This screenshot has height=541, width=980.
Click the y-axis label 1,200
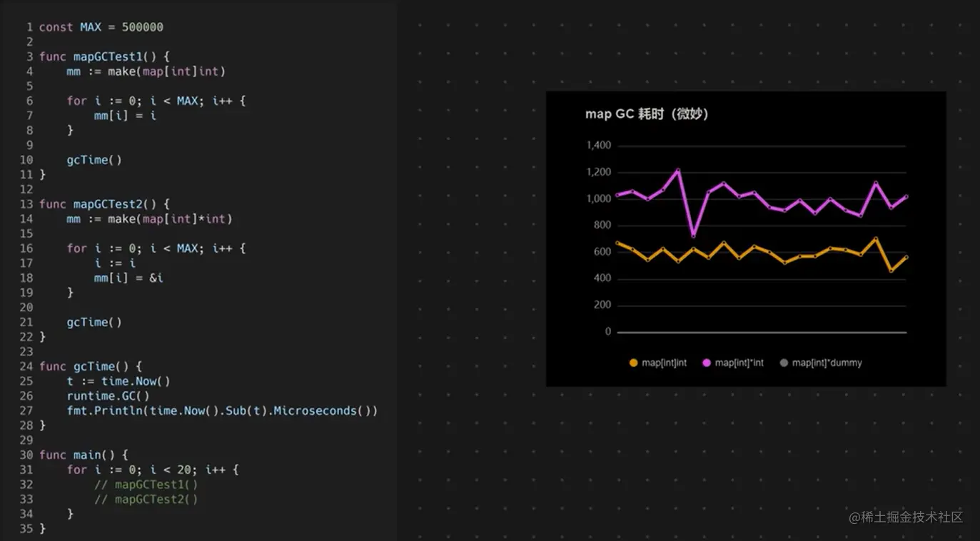(x=599, y=172)
